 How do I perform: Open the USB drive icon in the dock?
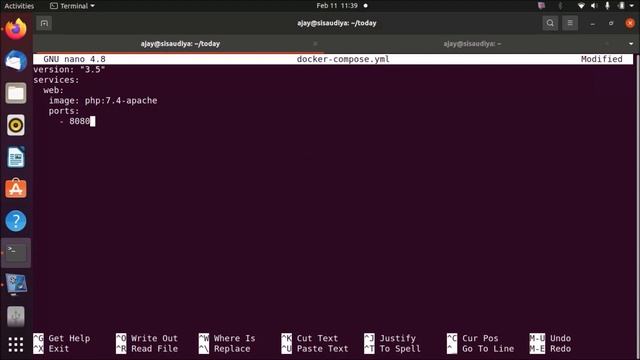pos(16,316)
